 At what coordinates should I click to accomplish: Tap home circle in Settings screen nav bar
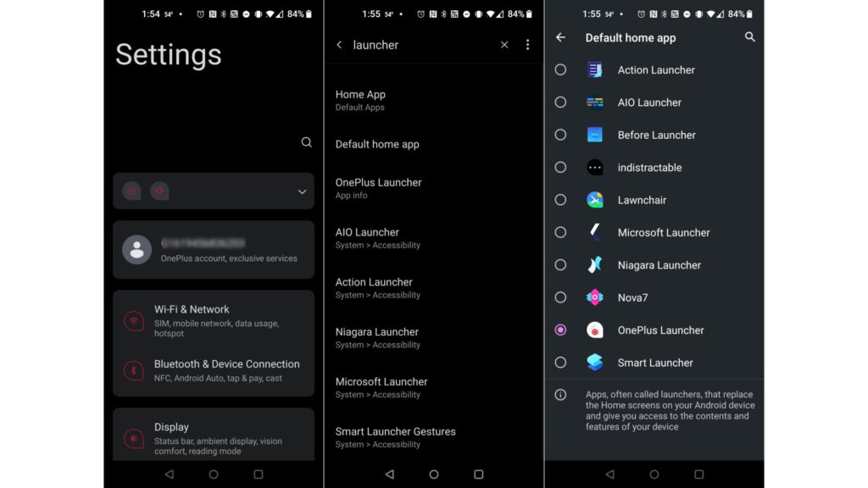214,474
